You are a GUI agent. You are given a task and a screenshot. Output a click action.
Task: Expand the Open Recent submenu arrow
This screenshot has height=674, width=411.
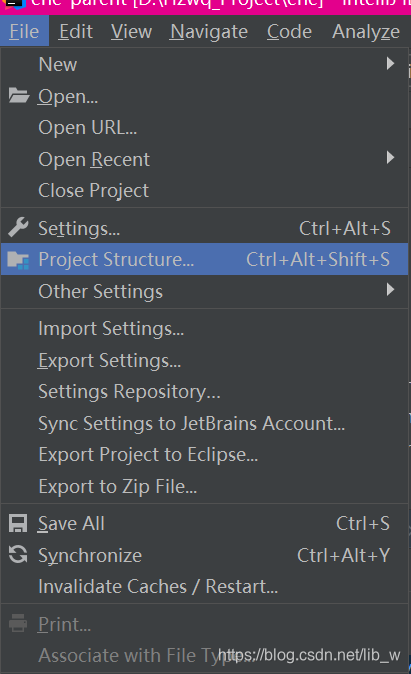[390, 157]
